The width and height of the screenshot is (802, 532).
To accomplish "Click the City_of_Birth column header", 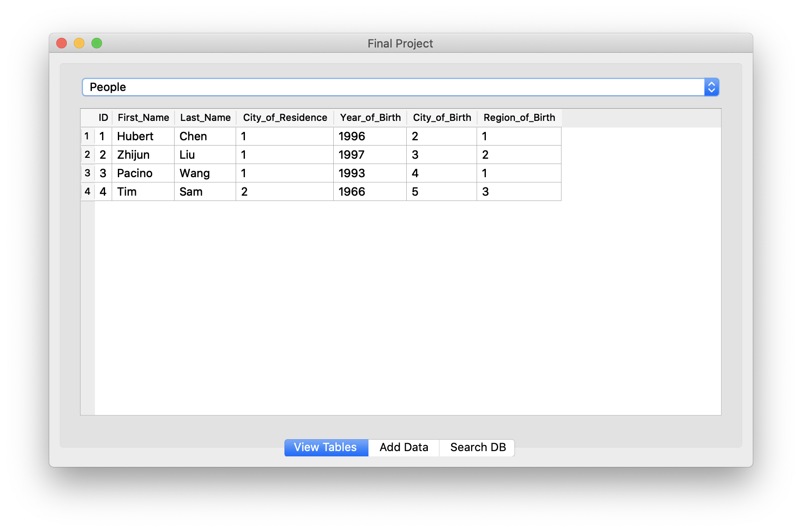I will (x=442, y=118).
